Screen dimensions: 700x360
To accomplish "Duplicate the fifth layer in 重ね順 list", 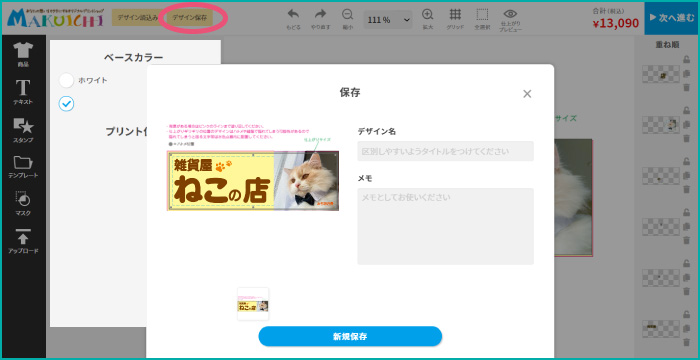I will pos(686,278).
